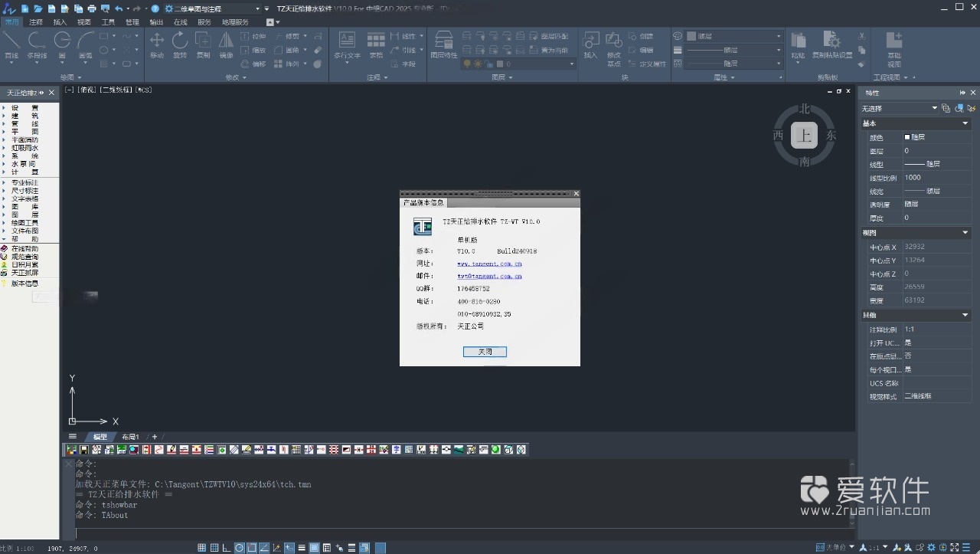Activate the 旋转 (Rotate) tool
The image size is (980, 554).
point(180,45)
